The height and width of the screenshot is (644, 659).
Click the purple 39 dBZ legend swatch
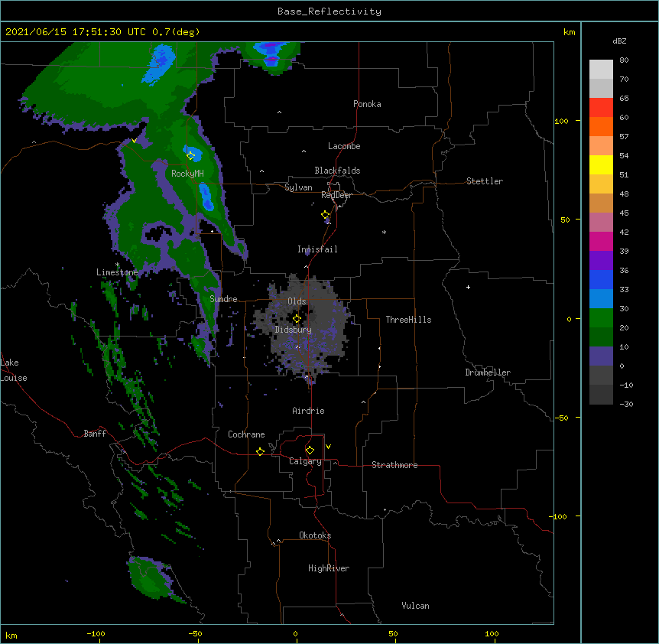pyautogui.click(x=601, y=260)
